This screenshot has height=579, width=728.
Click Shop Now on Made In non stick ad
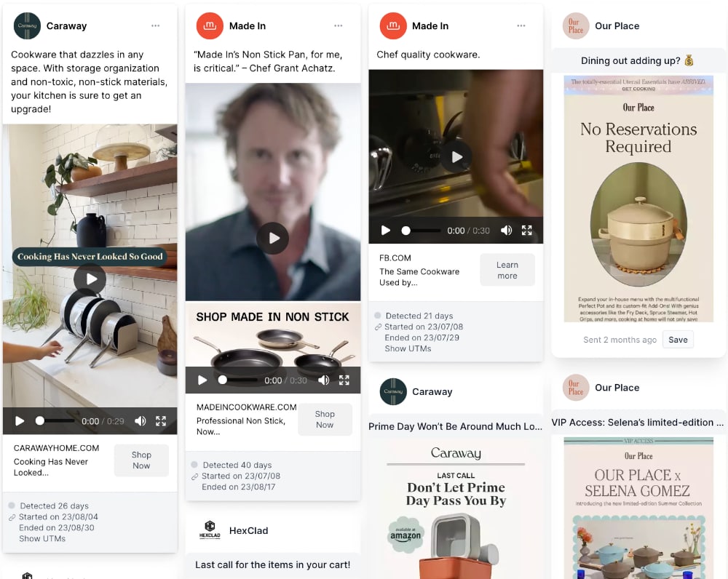click(325, 420)
